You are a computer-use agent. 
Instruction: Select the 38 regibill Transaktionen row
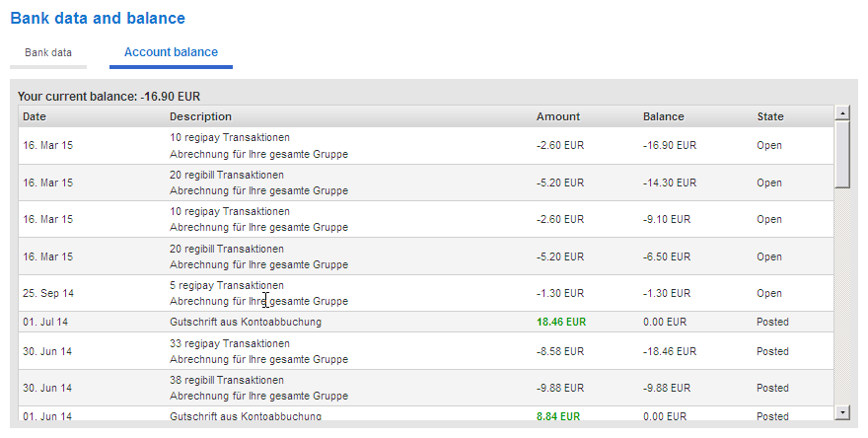(x=426, y=388)
